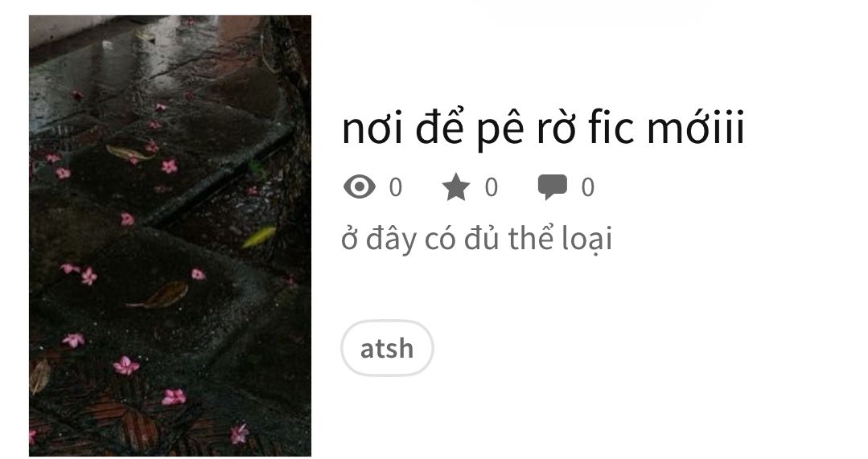Click the eye-shaped reads icon
Viewport: 868px width, 459px height.
coord(360,187)
